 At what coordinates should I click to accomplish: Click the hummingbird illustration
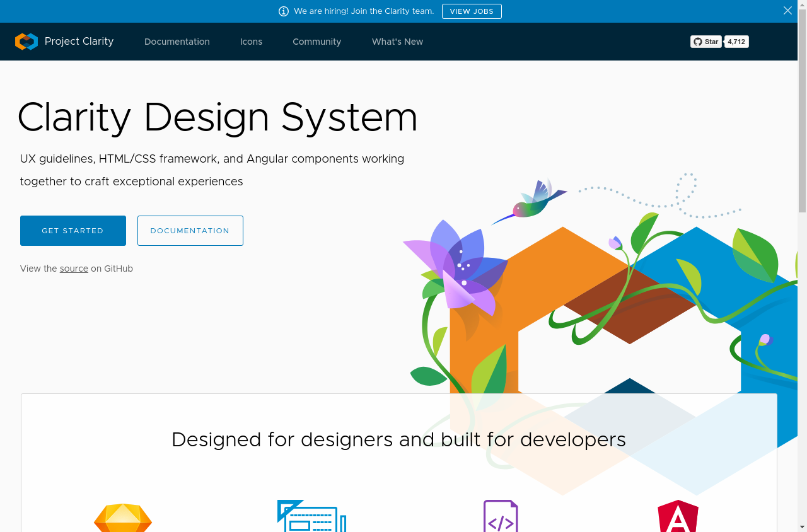[x=530, y=200]
